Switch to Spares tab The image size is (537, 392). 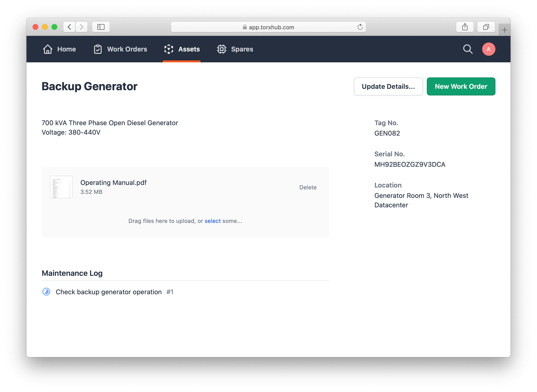click(242, 49)
